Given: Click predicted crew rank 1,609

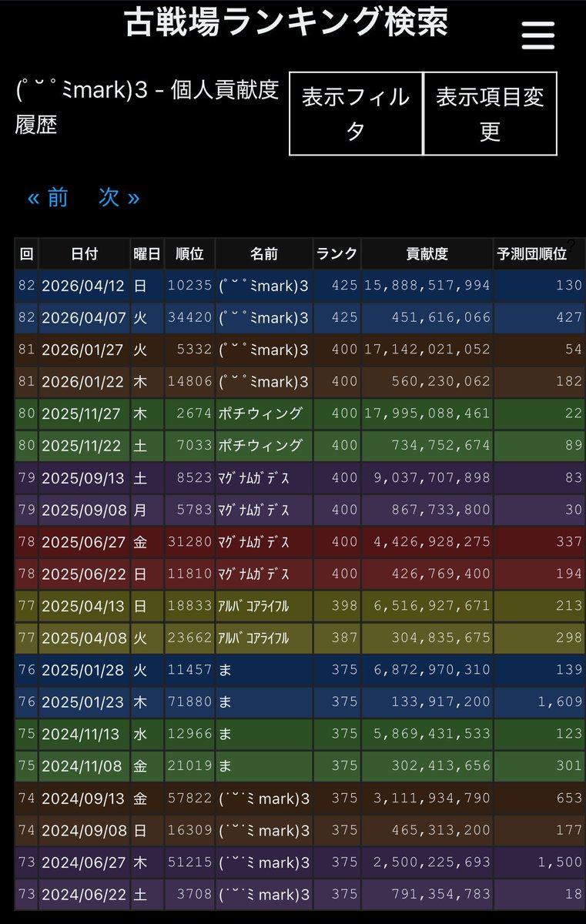Looking at the screenshot, I should coord(558,701).
